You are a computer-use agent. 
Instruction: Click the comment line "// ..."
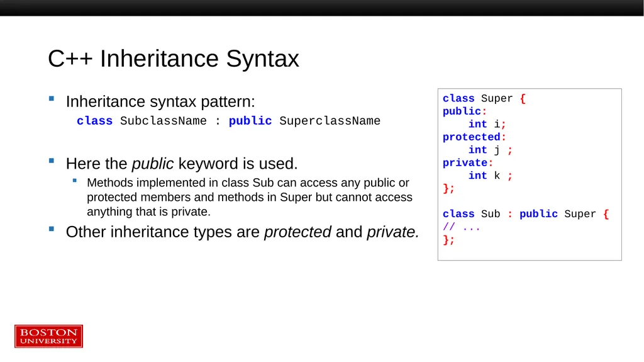[x=461, y=227]
